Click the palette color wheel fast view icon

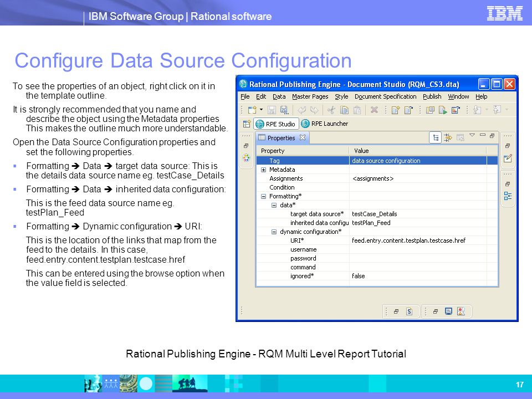click(x=246, y=158)
